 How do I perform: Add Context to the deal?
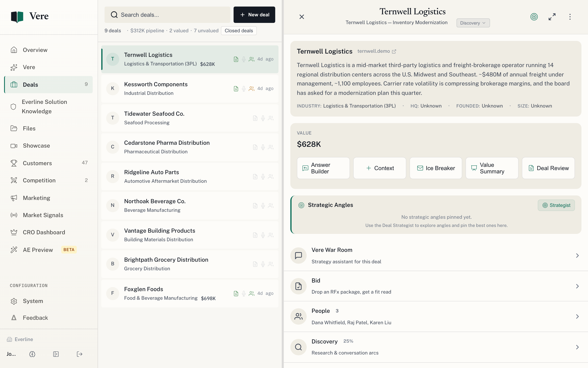[x=380, y=168]
